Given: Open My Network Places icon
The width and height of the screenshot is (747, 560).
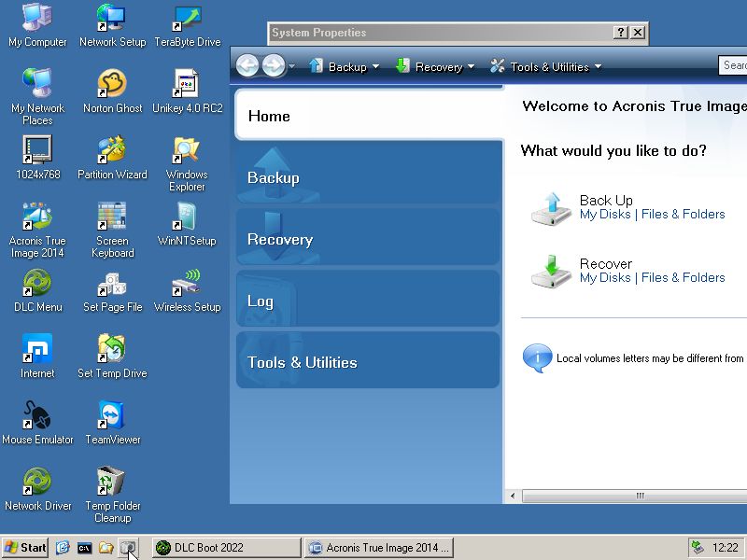Looking at the screenshot, I should coord(37,97).
